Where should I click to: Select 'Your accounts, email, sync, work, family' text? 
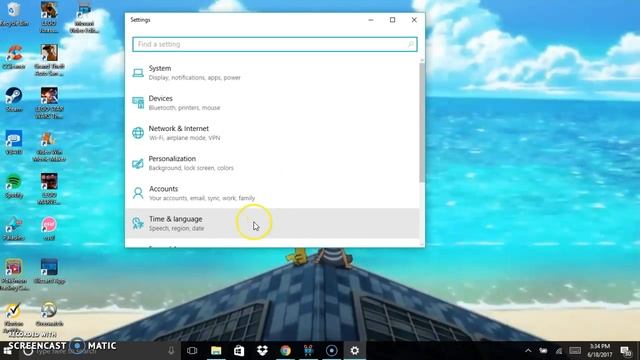click(202, 198)
